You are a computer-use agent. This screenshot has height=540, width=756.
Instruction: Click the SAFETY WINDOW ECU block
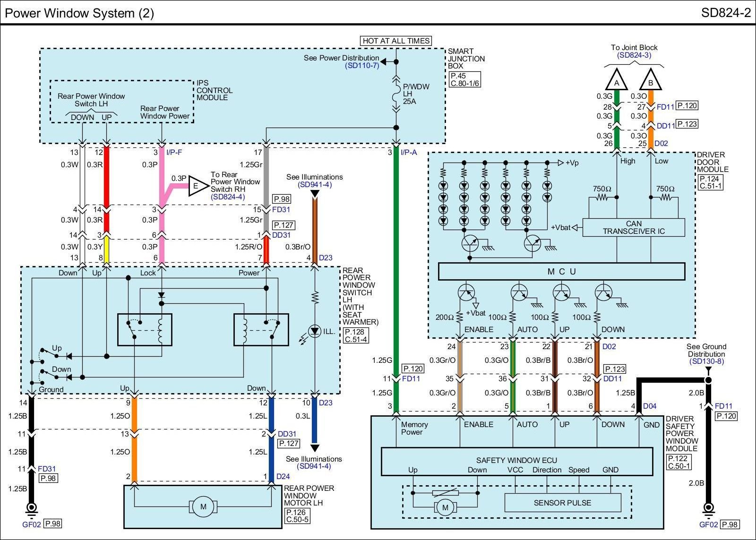click(x=516, y=460)
